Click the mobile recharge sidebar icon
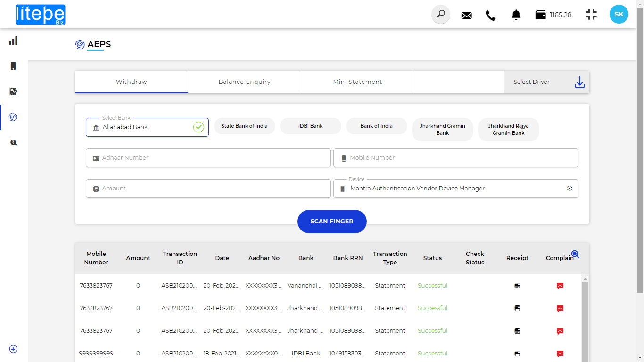 point(13,66)
